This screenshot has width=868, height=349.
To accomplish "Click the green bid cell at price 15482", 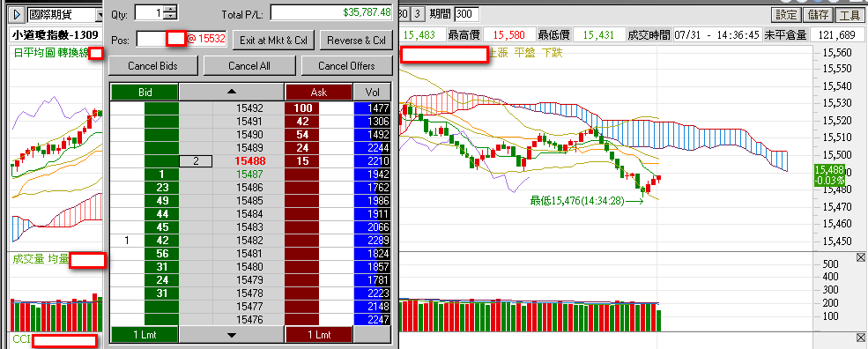I will [x=161, y=241].
